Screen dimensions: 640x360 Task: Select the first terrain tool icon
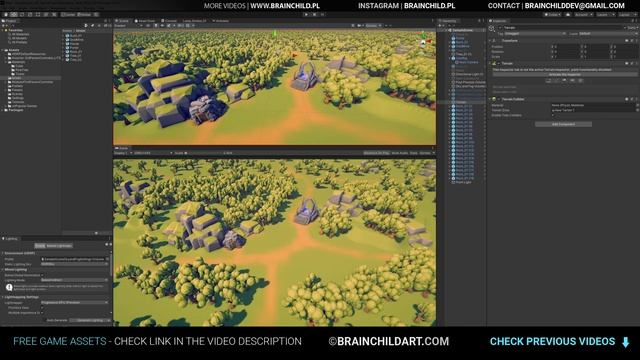(x=548, y=80)
